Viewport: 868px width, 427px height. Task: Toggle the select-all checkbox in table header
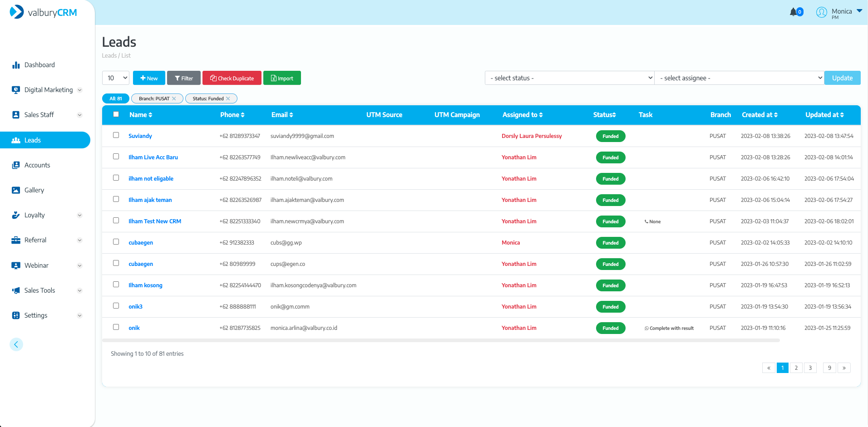116,114
